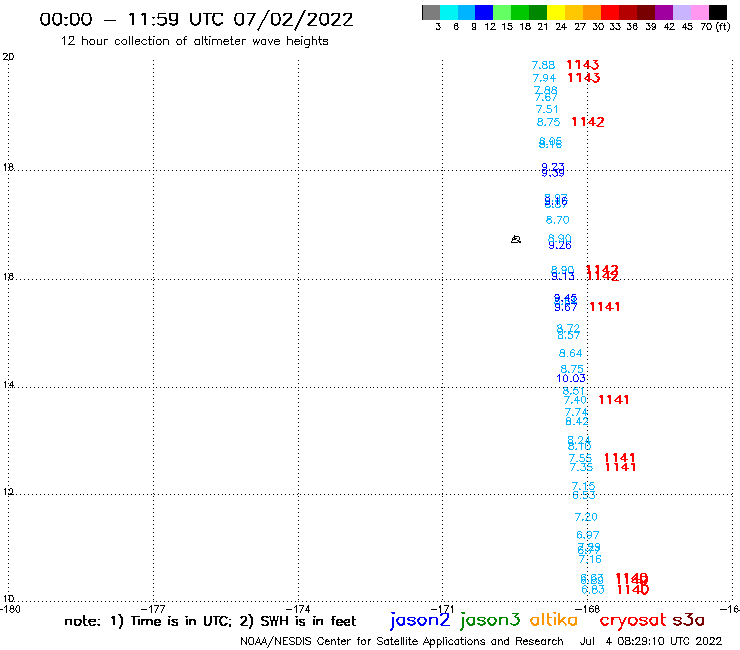Click the red 1141 label beside 9.67
Viewport: 740px width, 650px height.
click(605, 307)
